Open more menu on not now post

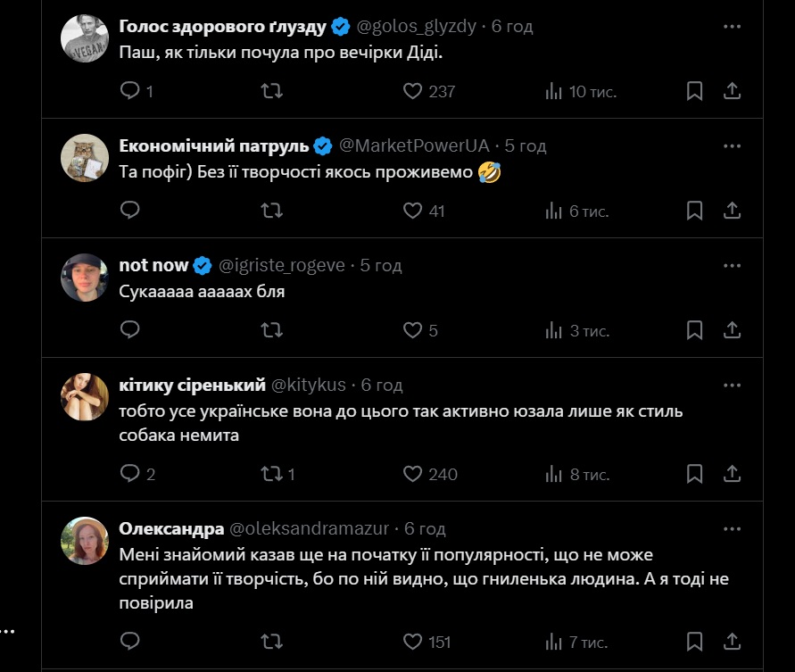click(x=732, y=265)
